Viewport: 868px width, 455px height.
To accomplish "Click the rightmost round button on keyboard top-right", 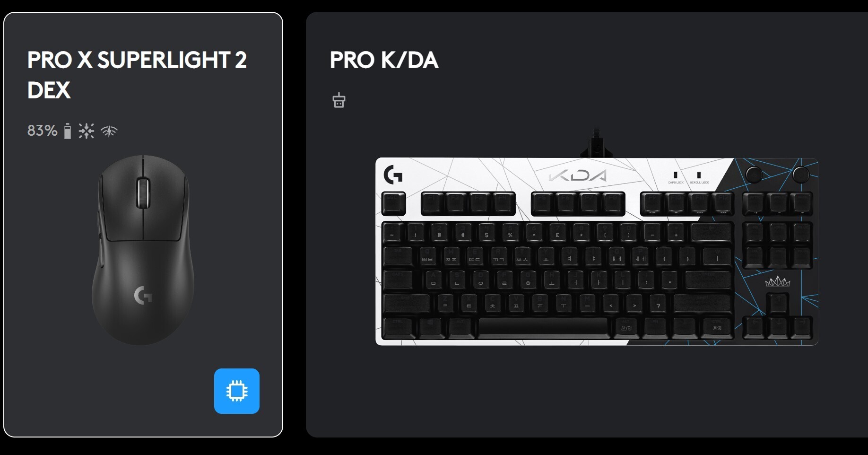I will (800, 175).
